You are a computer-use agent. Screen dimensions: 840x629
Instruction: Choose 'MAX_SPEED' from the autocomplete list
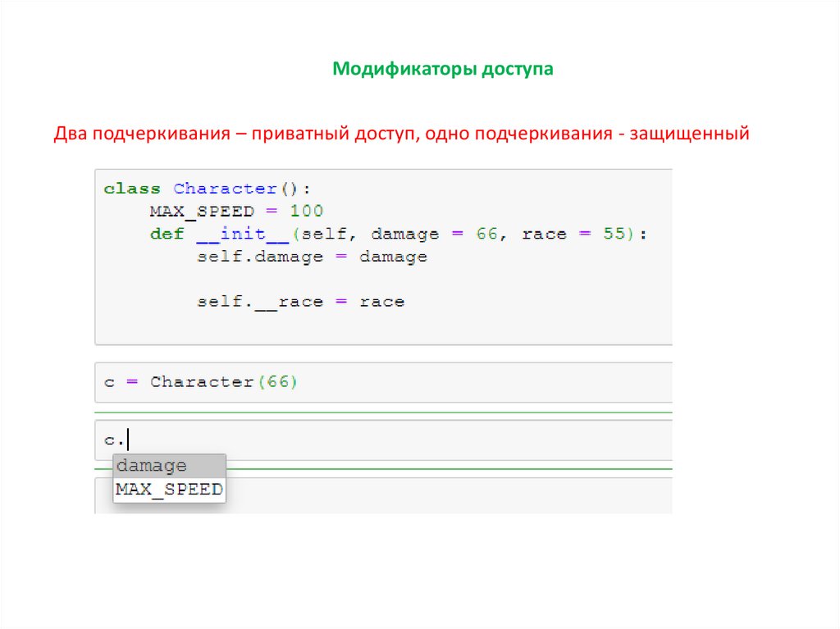point(169,489)
